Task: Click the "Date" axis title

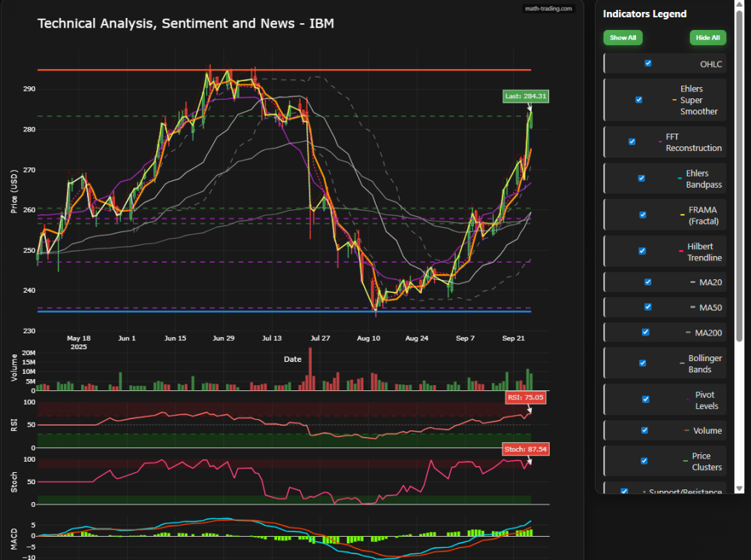Action: 293,359
